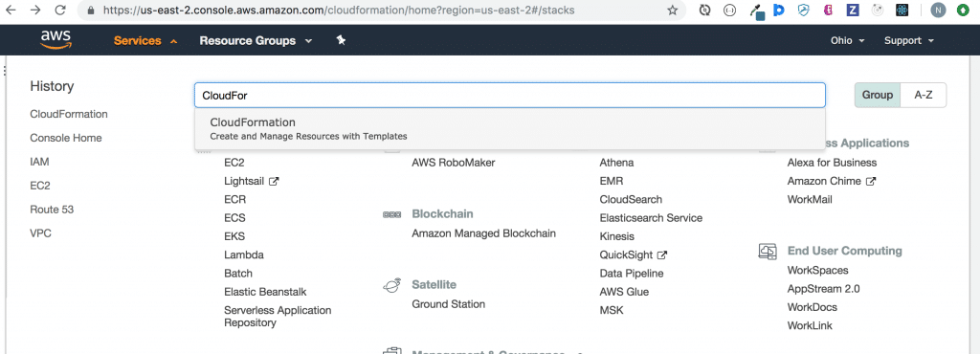
Task: Open the Ohio region selector
Action: tap(848, 40)
